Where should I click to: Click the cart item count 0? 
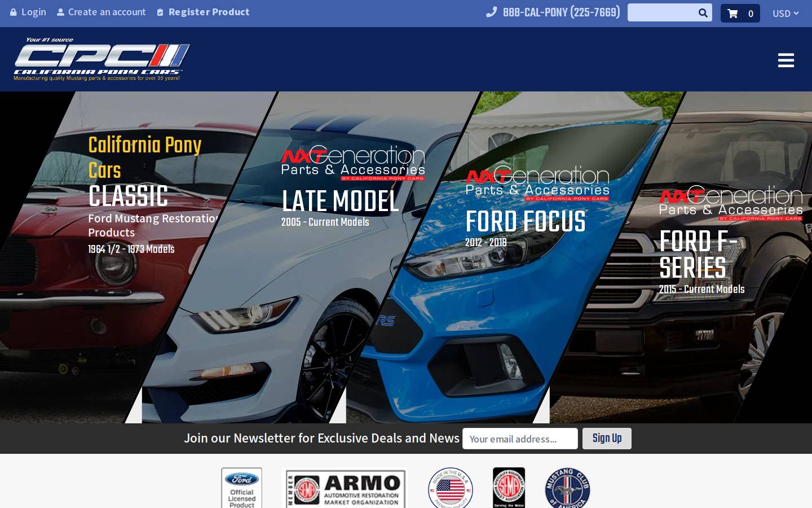(751, 14)
